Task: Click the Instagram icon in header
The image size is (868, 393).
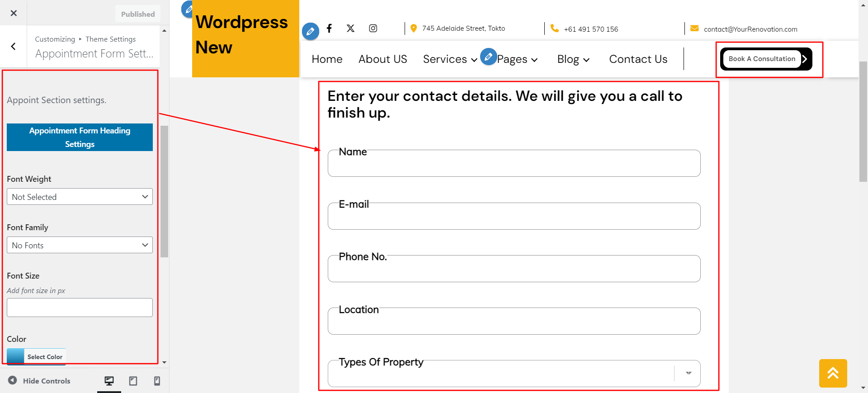Action: click(x=373, y=28)
